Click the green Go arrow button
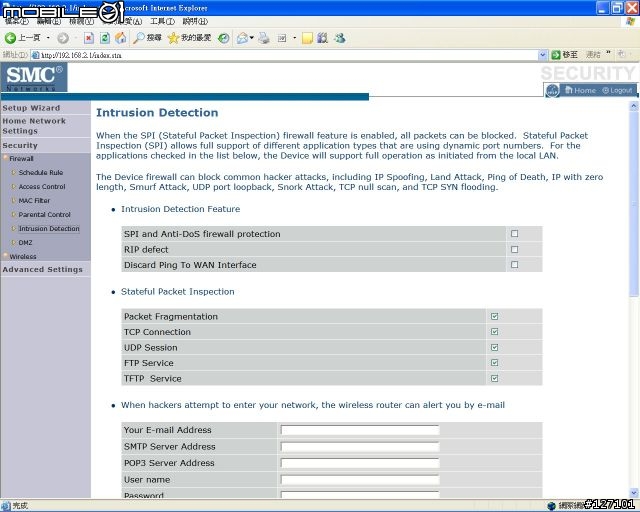The image size is (640, 512). pyautogui.click(x=556, y=55)
